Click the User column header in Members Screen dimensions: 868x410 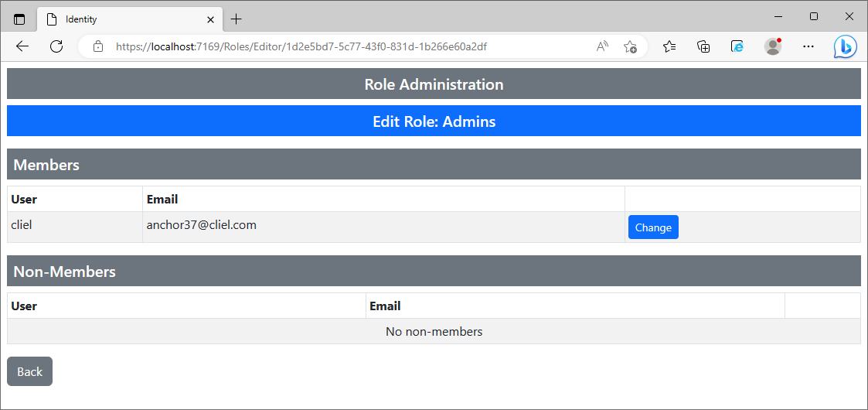pyautogui.click(x=75, y=199)
